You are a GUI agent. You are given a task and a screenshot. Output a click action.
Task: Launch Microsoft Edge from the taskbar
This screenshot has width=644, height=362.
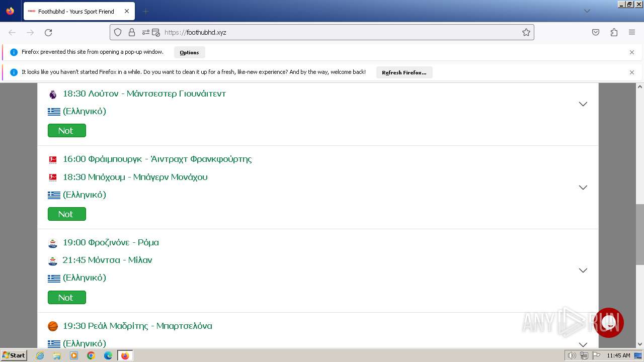coord(108,355)
